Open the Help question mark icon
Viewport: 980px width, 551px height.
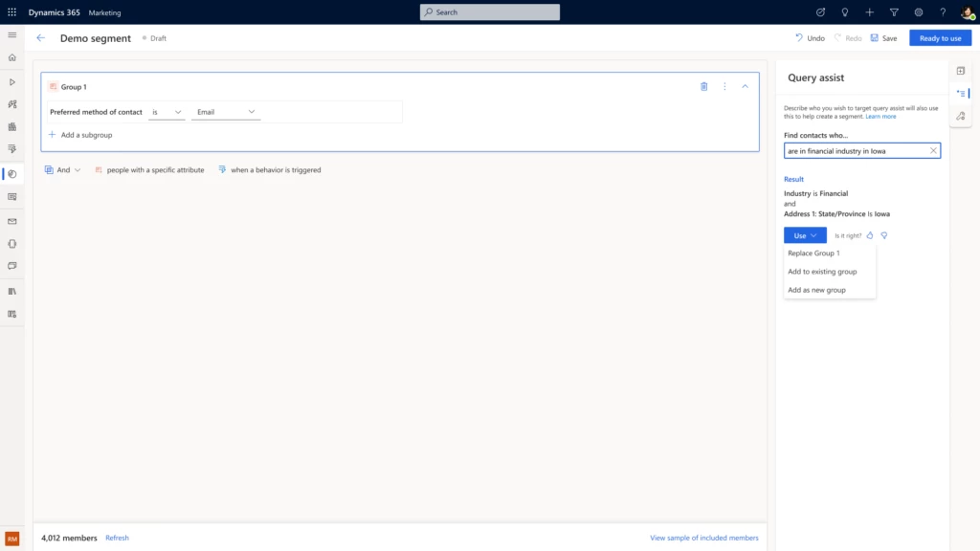click(x=944, y=12)
